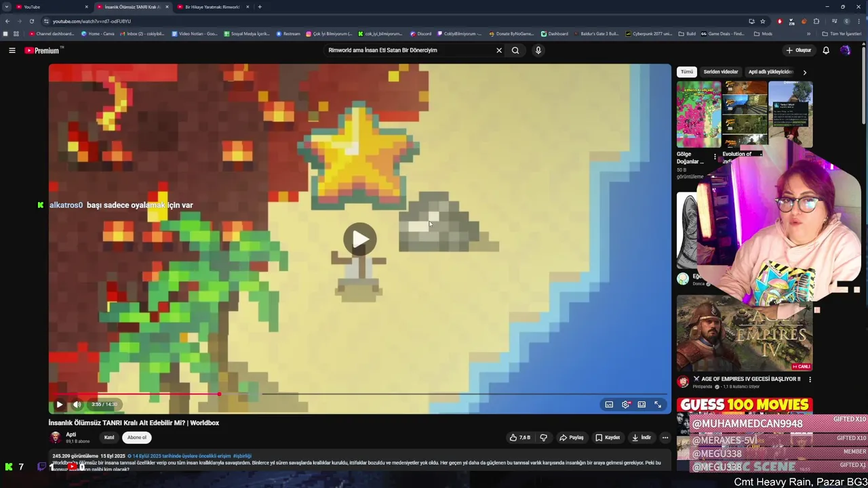The width and height of the screenshot is (868, 488).
Task: Open the Discord bookmark
Action: [420, 34]
